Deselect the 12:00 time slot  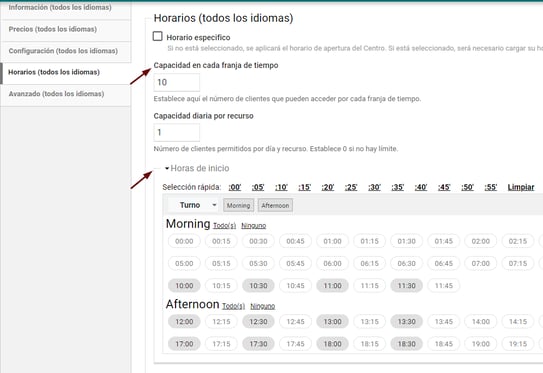(x=184, y=322)
